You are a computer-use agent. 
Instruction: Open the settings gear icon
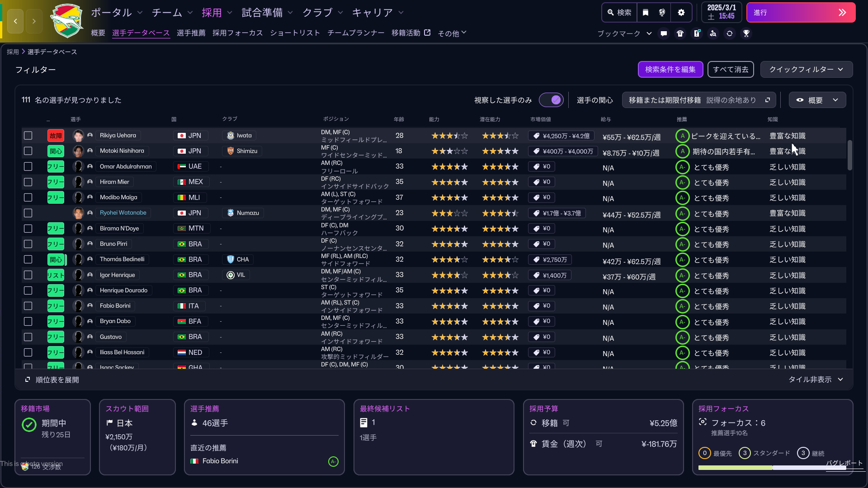pyautogui.click(x=681, y=13)
